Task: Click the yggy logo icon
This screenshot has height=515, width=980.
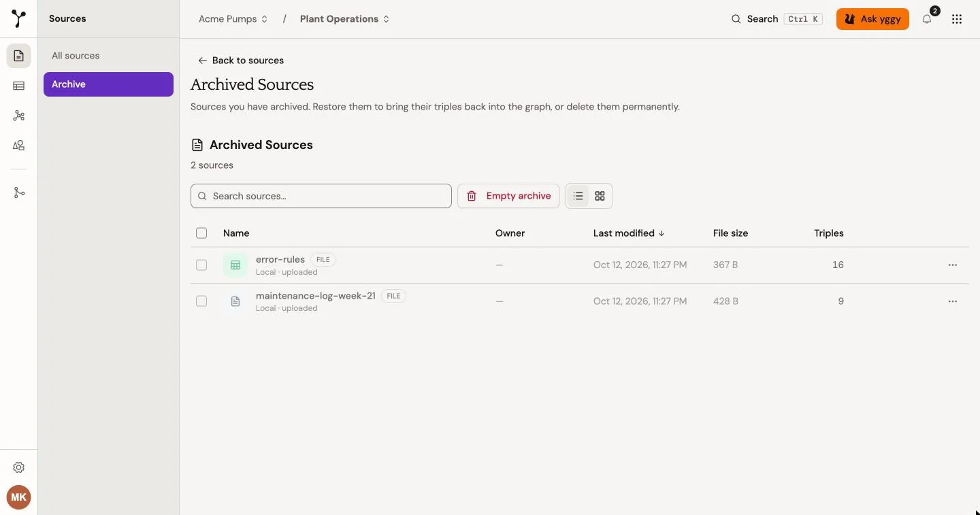Action: point(19,19)
